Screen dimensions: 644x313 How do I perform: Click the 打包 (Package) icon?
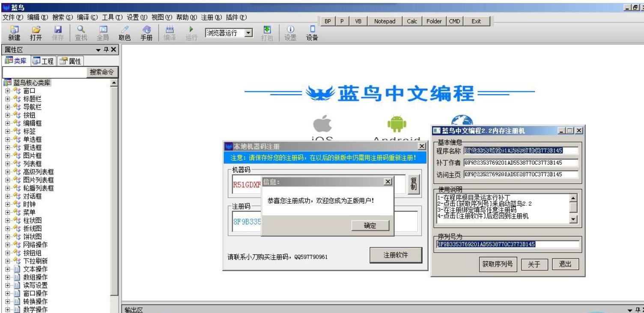pos(268,29)
